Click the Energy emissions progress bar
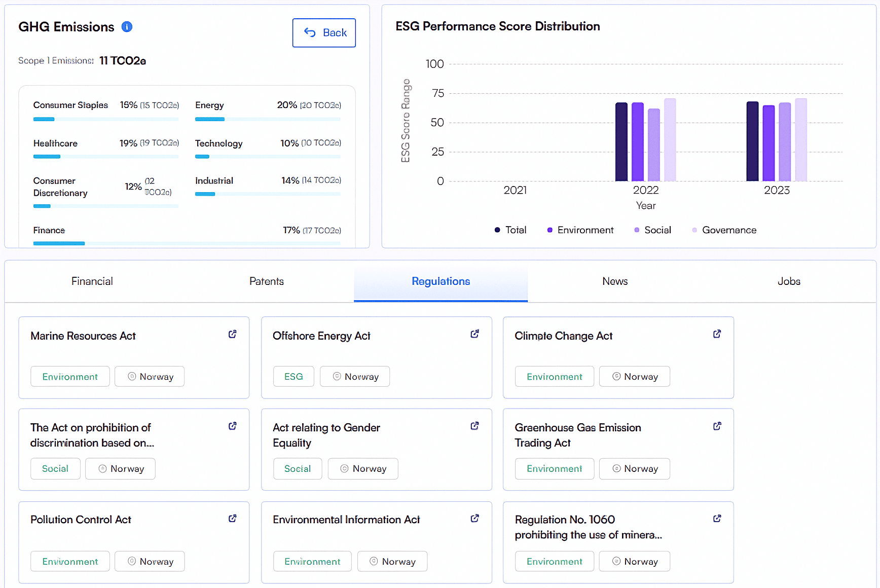Screen dimensions: 880x588 (x=268, y=119)
